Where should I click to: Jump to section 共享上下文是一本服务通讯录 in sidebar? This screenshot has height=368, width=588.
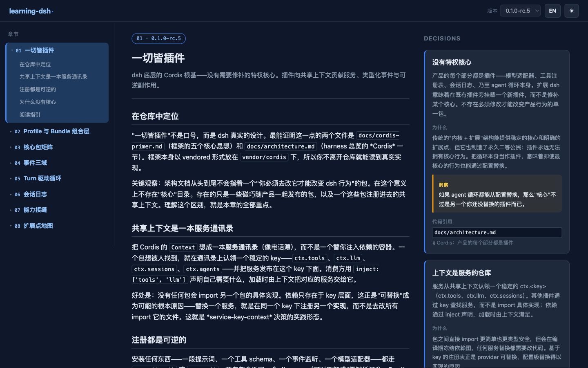(53, 76)
